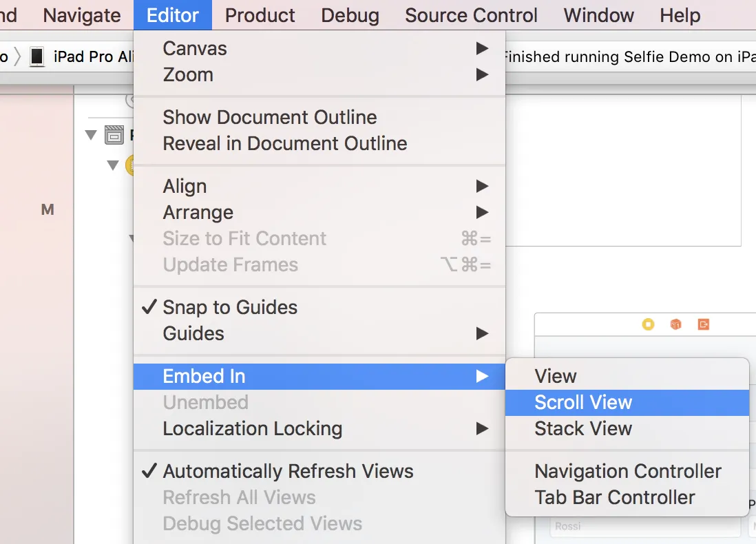The width and height of the screenshot is (756, 544).
Task: Click the orange First Responder cube icon
Action: click(675, 324)
